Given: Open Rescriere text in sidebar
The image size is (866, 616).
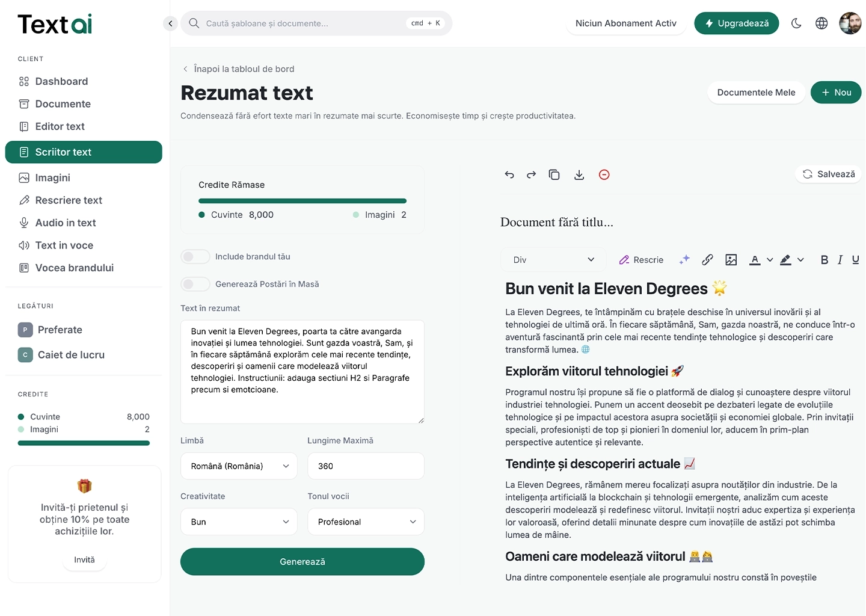Looking at the screenshot, I should (69, 200).
